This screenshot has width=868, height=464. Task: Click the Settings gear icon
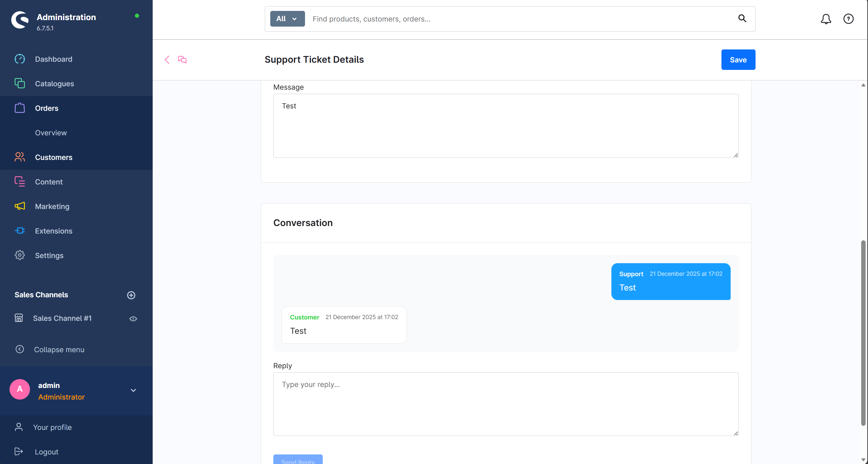point(20,255)
